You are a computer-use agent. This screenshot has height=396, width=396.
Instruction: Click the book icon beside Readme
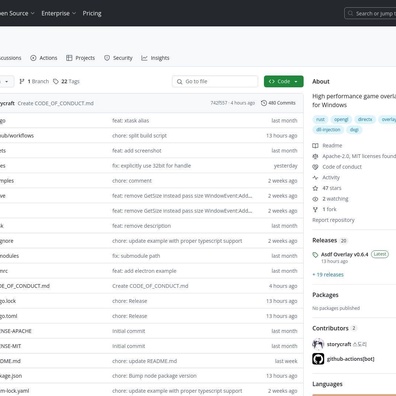tap(315, 145)
